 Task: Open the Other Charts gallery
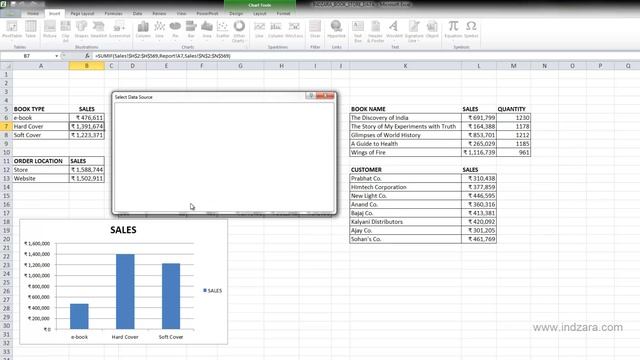pyautogui.click(x=239, y=31)
